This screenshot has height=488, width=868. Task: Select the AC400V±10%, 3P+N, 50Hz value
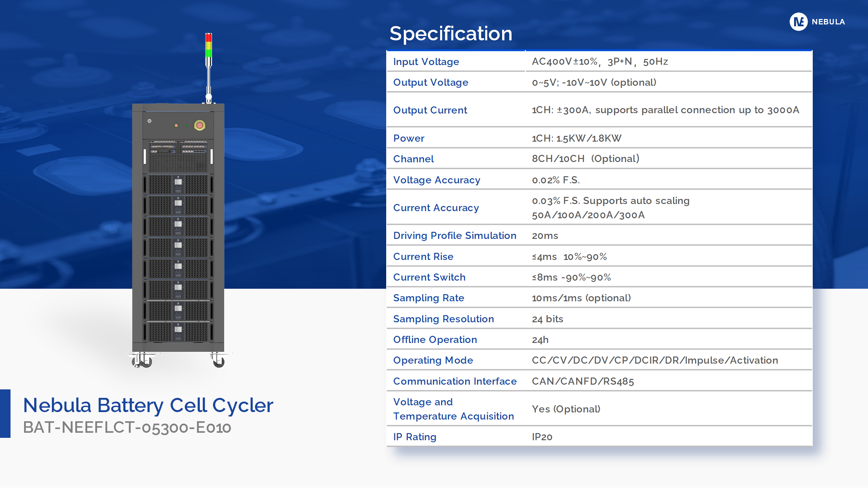[x=600, y=61]
